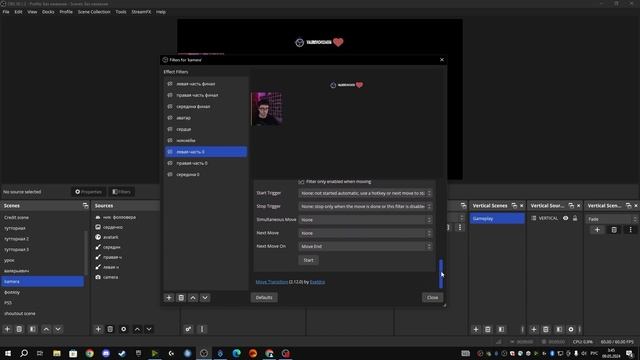Remove scene in Vertical Scenes dock
This screenshot has height=360, width=640.
coord(488,329)
